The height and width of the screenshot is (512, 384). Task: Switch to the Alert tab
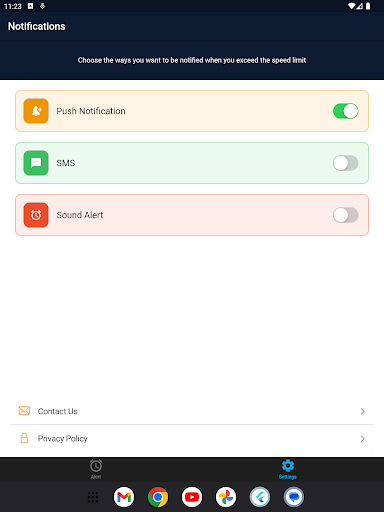pos(96,469)
